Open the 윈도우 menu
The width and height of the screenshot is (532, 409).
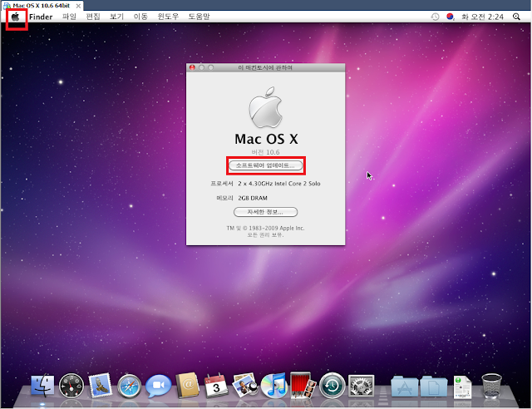coord(168,17)
